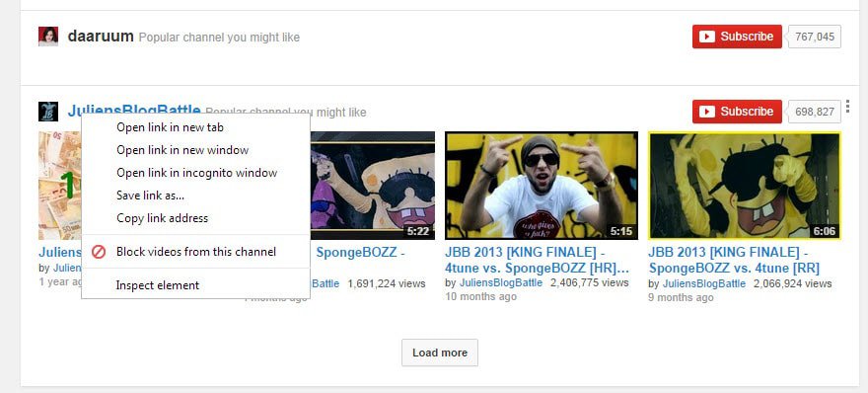This screenshot has width=868, height=393.
Task: Click the 767,045 subscriber count badge
Action: point(815,37)
